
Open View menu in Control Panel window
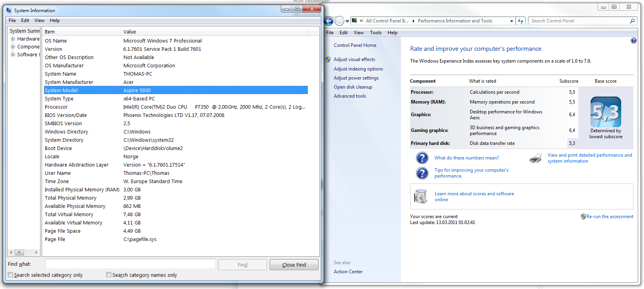[x=359, y=33]
